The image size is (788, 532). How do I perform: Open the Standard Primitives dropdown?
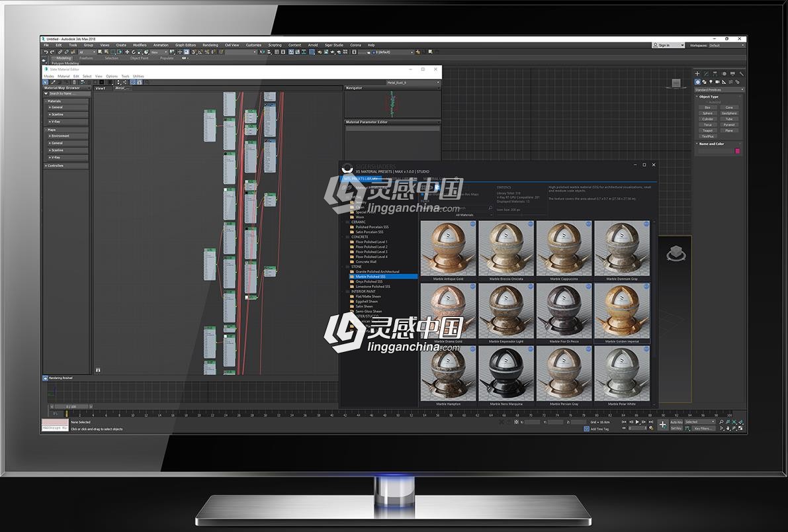click(x=719, y=89)
